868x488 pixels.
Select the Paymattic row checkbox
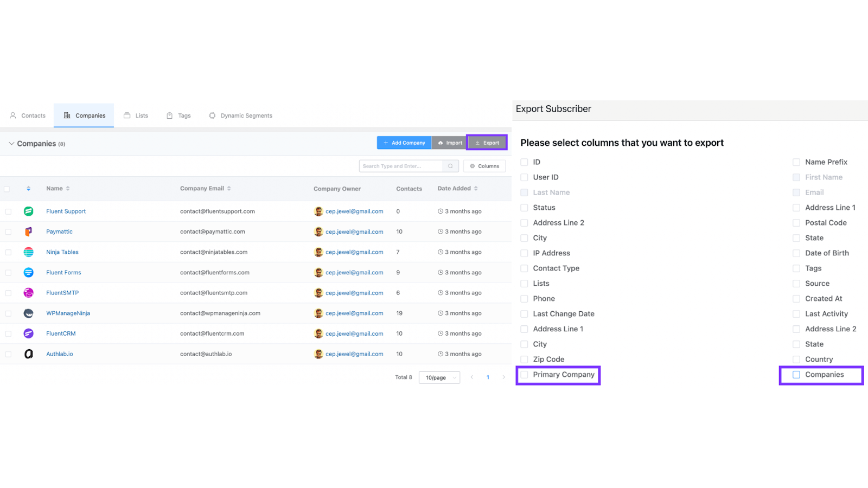click(8, 232)
